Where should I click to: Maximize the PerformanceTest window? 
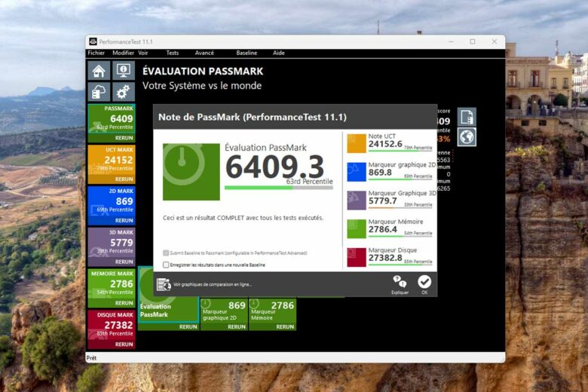pyautogui.click(x=473, y=41)
